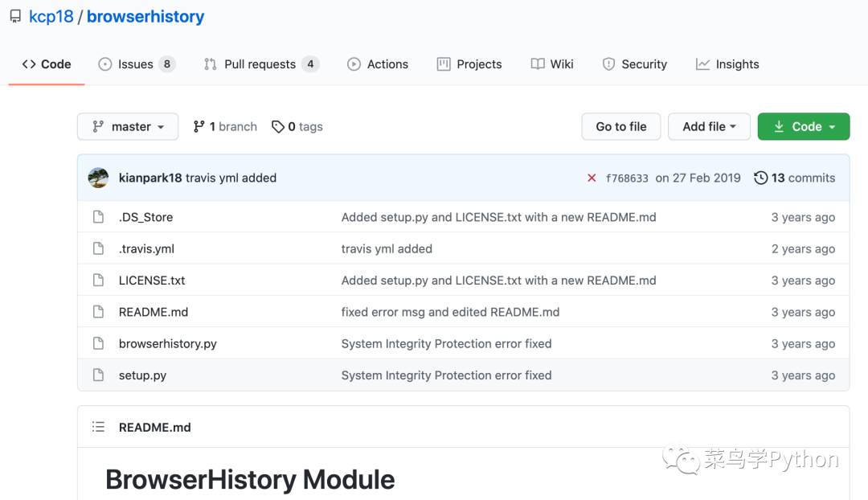Open commit hash f768633
The image size is (868, 500).
(x=627, y=178)
